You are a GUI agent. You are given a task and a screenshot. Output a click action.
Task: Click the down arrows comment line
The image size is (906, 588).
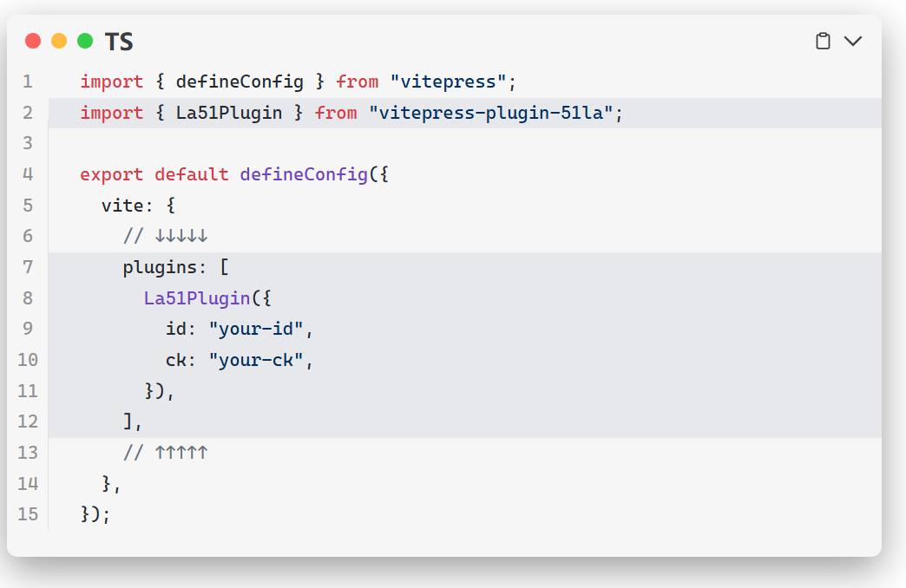pyautogui.click(x=165, y=236)
